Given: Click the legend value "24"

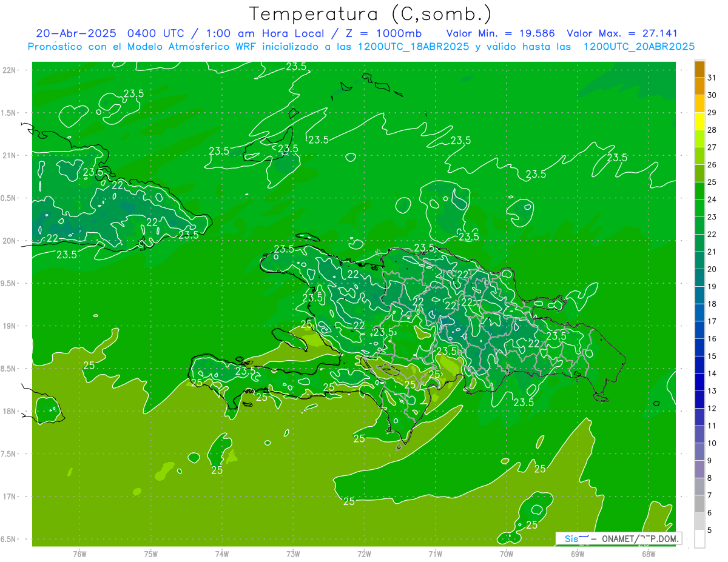Looking at the screenshot, I should [712, 199].
